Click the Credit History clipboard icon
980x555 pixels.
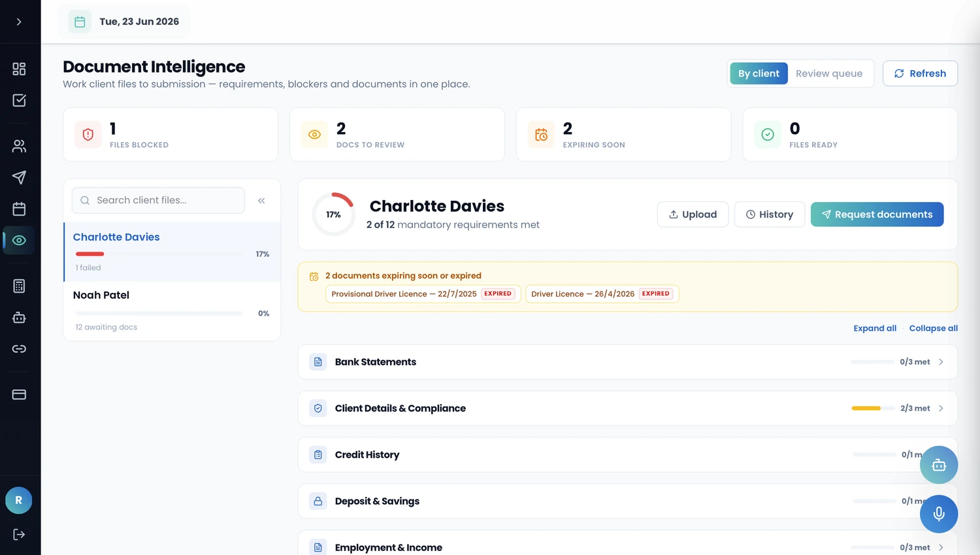coord(318,455)
